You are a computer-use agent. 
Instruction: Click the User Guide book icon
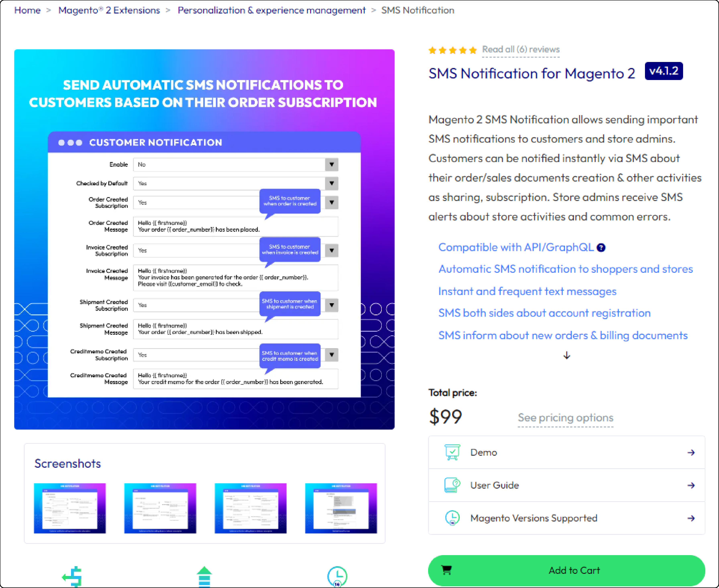[452, 485]
